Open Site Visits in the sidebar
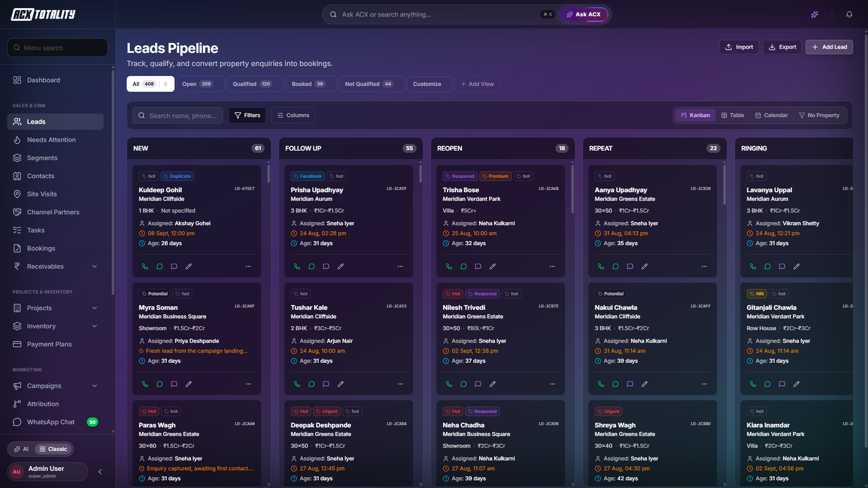The height and width of the screenshot is (488, 868). 55,194
